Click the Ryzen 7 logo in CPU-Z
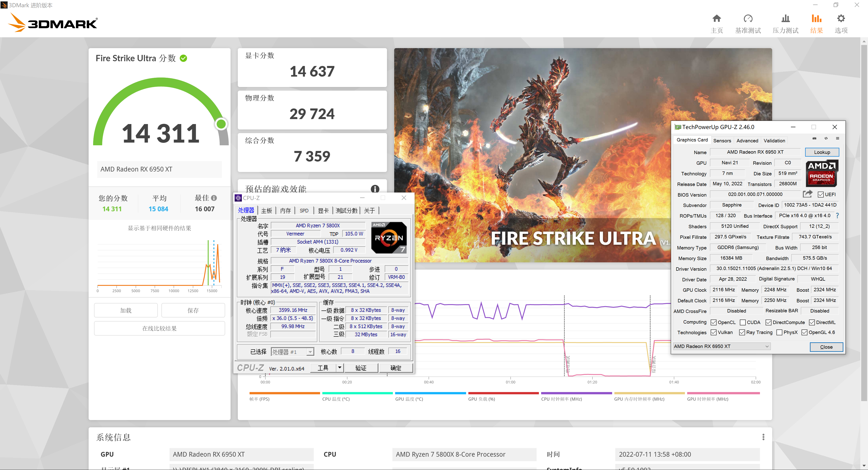Image resolution: width=868 pixels, height=470 pixels. pyautogui.click(x=389, y=237)
